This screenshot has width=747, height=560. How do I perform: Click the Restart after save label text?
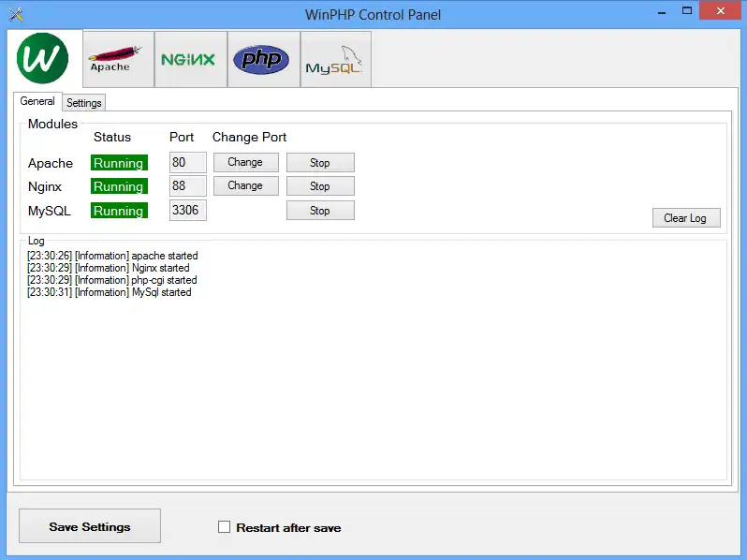tap(288, 527)
